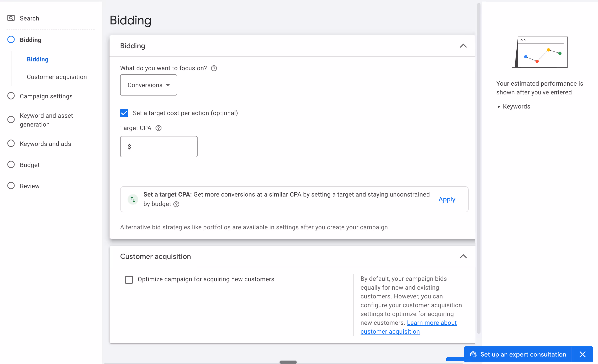This screenshot has width=598, height=364.
Task: Open help for 'What do you want to focus on'
Action: pyautogui.click(x=214, y=68)
